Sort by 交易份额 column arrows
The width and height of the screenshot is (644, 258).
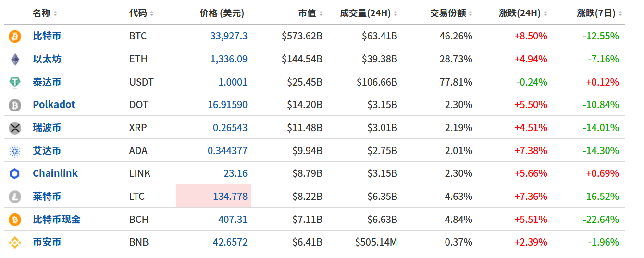pyautogui.click(x=471, y=14)
